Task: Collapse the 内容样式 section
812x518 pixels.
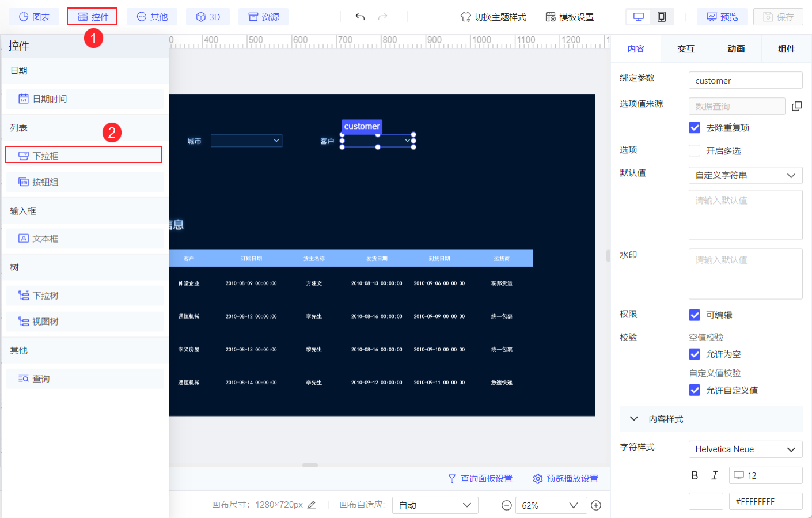Action: 711,419
